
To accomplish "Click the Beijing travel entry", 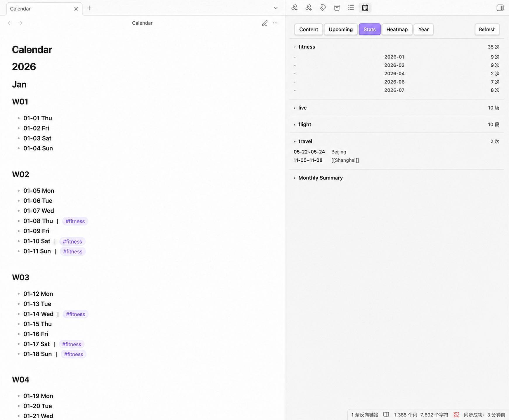I will point(339,152).
